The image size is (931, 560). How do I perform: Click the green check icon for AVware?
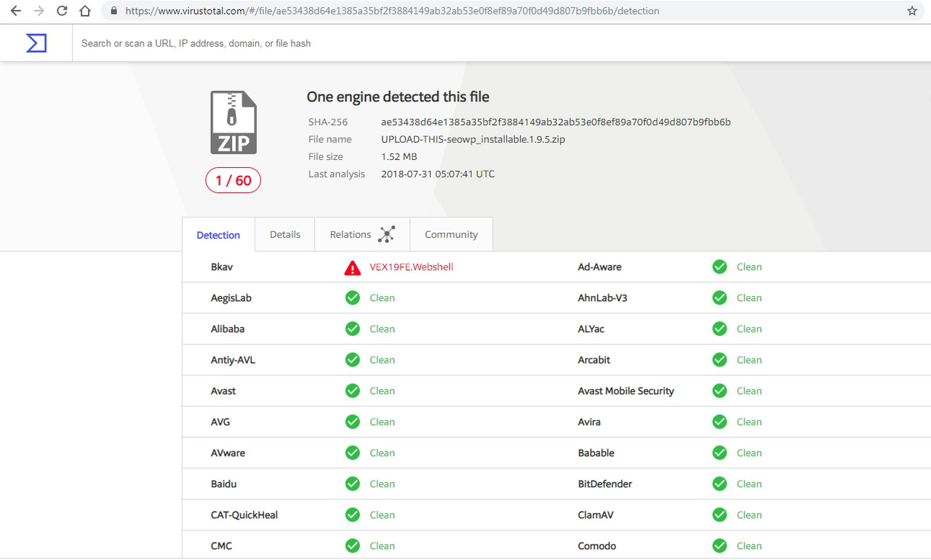click(353, 452)
